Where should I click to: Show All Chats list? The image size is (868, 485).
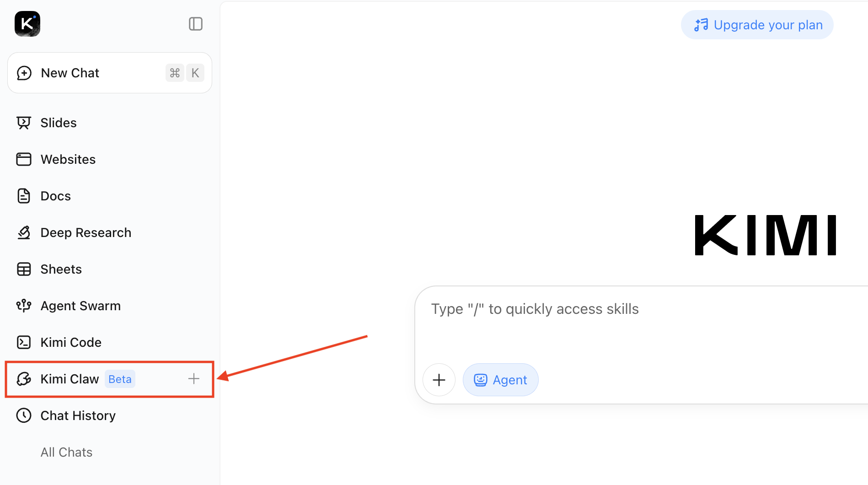pyautogui.click(x=66, y=452)
